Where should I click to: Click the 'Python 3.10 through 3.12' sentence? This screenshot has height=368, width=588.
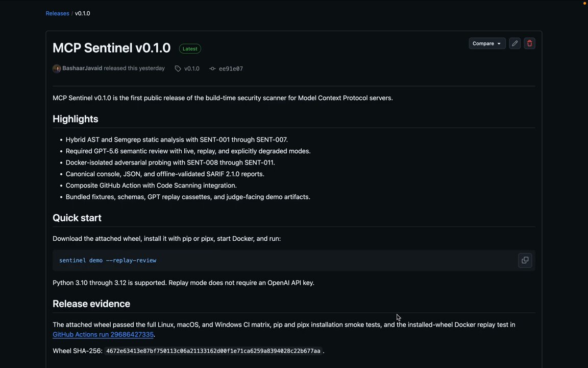pos(183,283)
